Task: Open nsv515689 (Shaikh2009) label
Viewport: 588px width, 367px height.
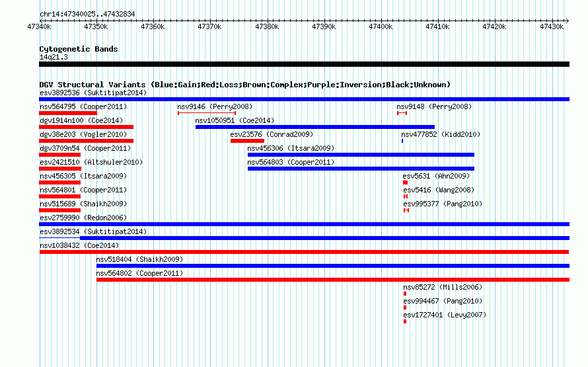Action: coord(83,204)
